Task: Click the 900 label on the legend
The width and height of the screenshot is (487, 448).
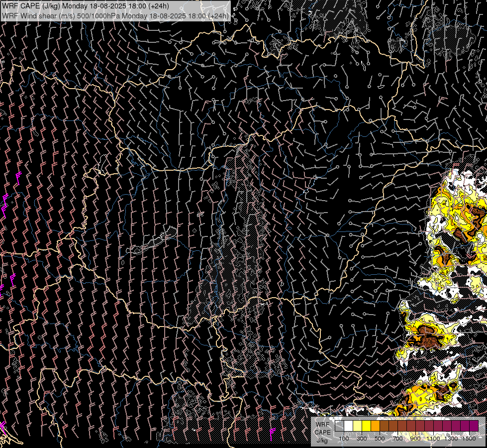Action: point(415,439)
